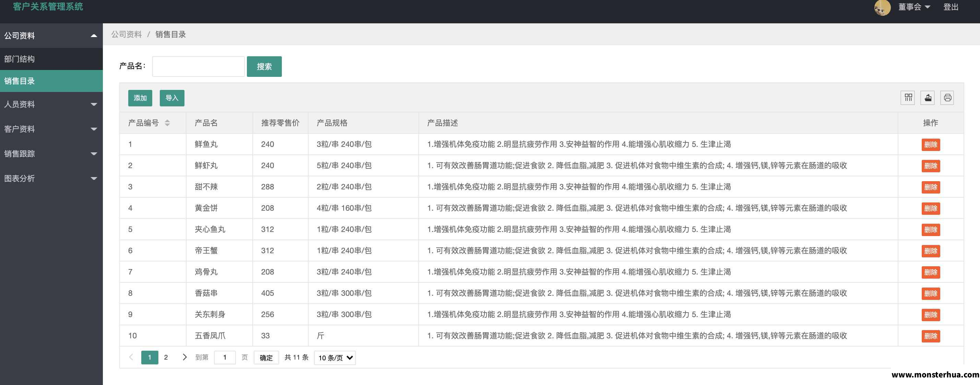Image resolution: width=980 pixels, height=385 pixels.
Task: Click the 确定 page confirm button
Action: 266,358
